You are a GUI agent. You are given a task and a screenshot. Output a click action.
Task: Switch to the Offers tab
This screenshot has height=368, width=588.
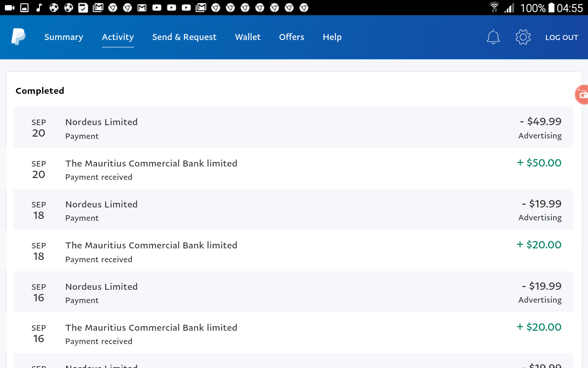tap(291, 37)
